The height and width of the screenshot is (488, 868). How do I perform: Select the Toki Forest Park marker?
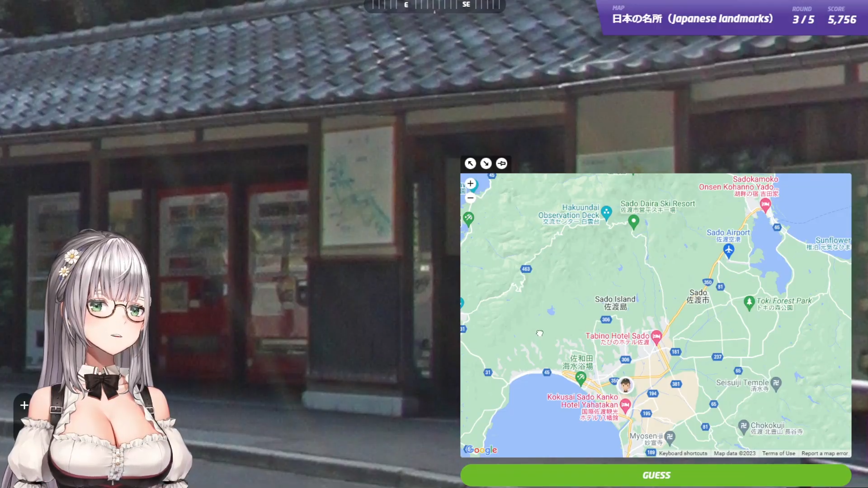(x=749, y=302)
